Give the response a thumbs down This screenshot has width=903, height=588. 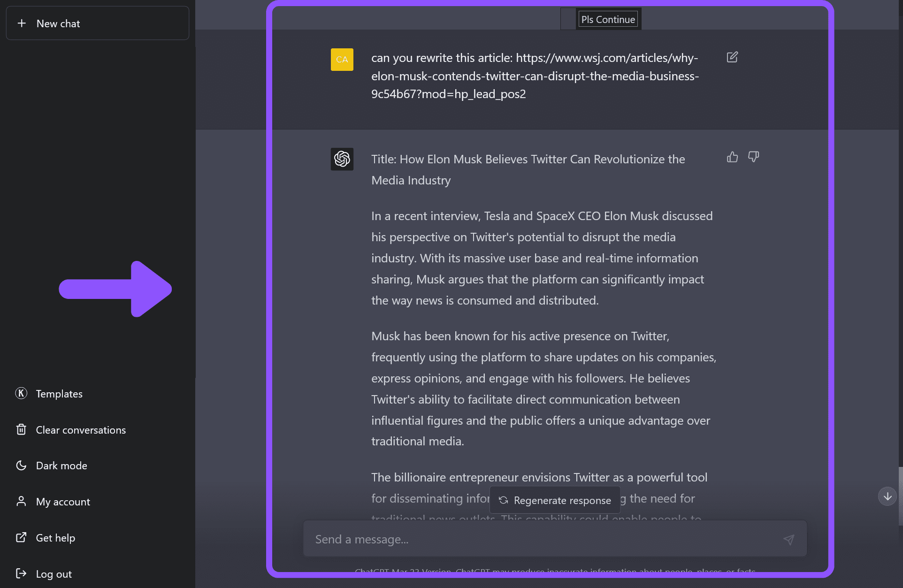754,157
